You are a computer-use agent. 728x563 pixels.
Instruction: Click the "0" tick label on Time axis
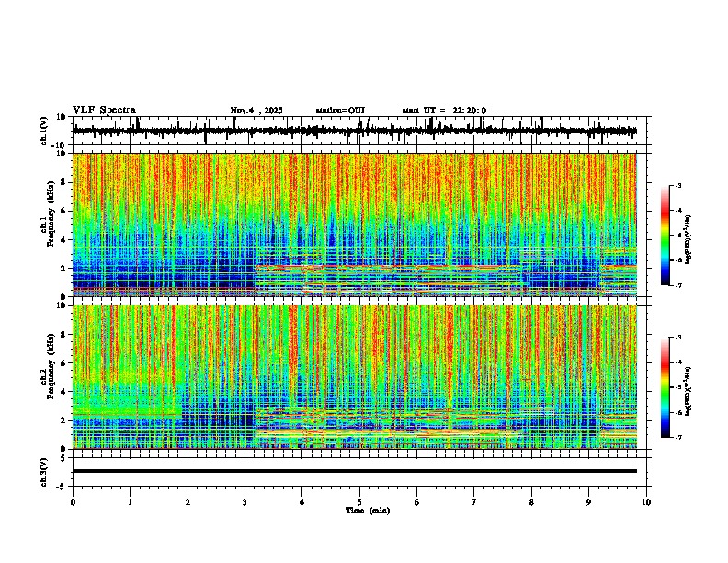[x=73, y=502]
